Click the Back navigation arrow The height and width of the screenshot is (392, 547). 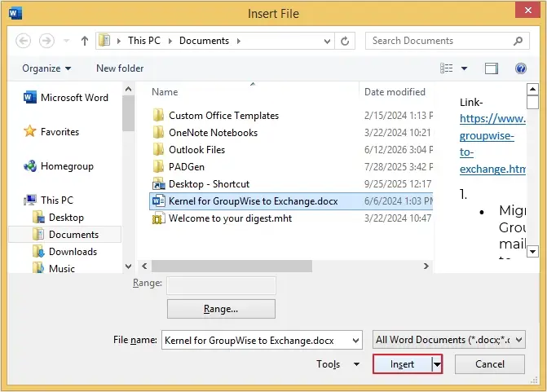click(24, 41)
